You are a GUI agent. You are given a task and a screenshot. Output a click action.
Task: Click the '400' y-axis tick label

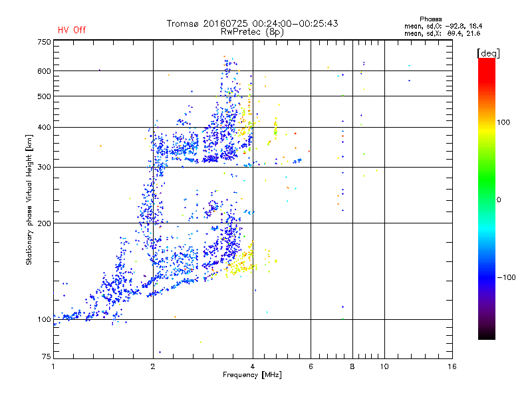[x=44, y=128]
